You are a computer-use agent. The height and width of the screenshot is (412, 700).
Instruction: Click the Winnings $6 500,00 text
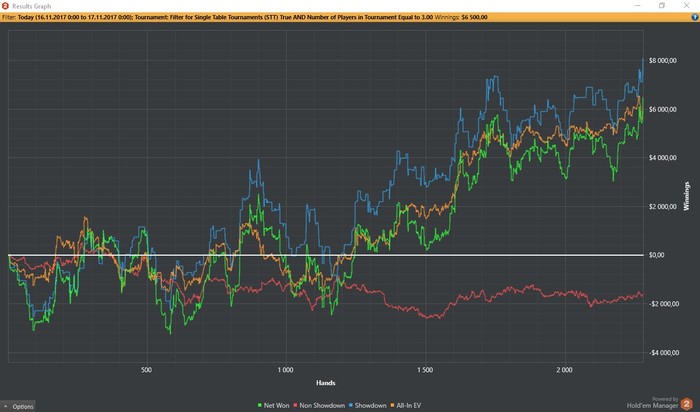tap(461, 17)
